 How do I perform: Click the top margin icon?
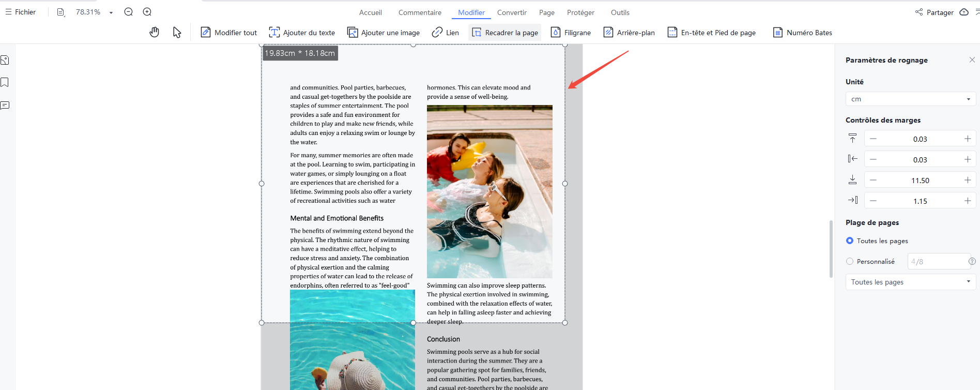tap(852, 138)
